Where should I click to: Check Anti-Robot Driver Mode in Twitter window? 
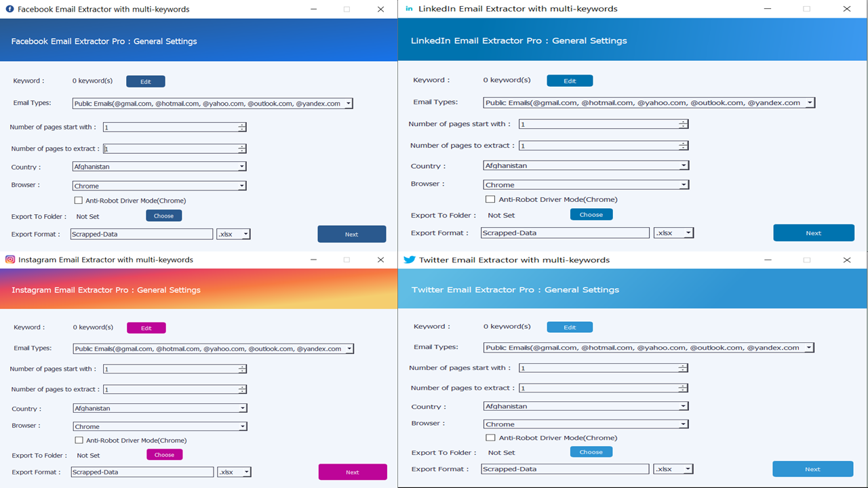(490, 438)
